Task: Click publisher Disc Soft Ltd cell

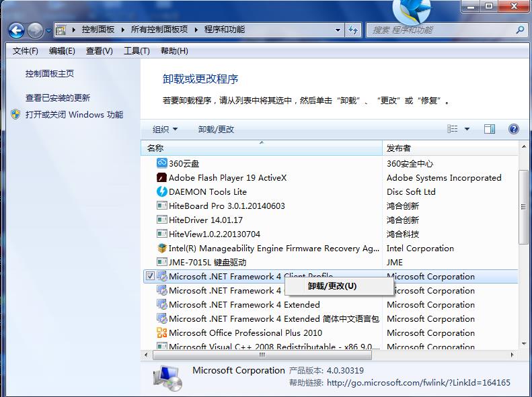Action: click(411, 191)
